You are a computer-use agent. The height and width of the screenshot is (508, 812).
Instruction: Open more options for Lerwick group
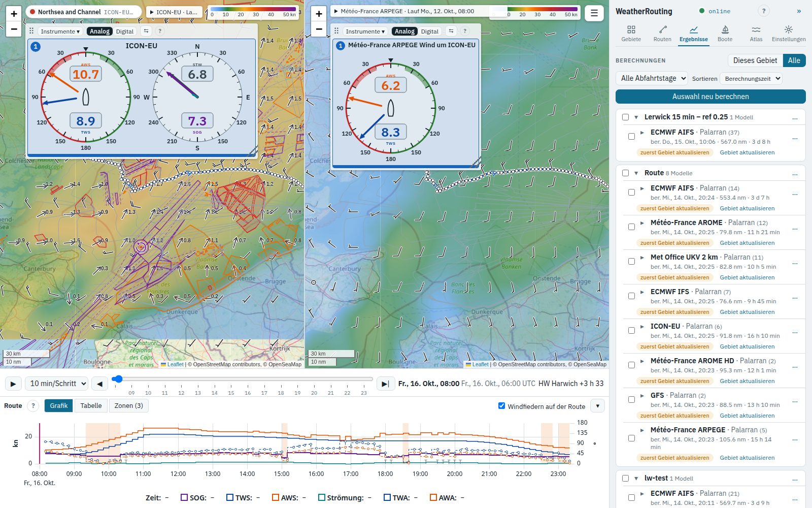pyautogui.click(x=795, y=117)
